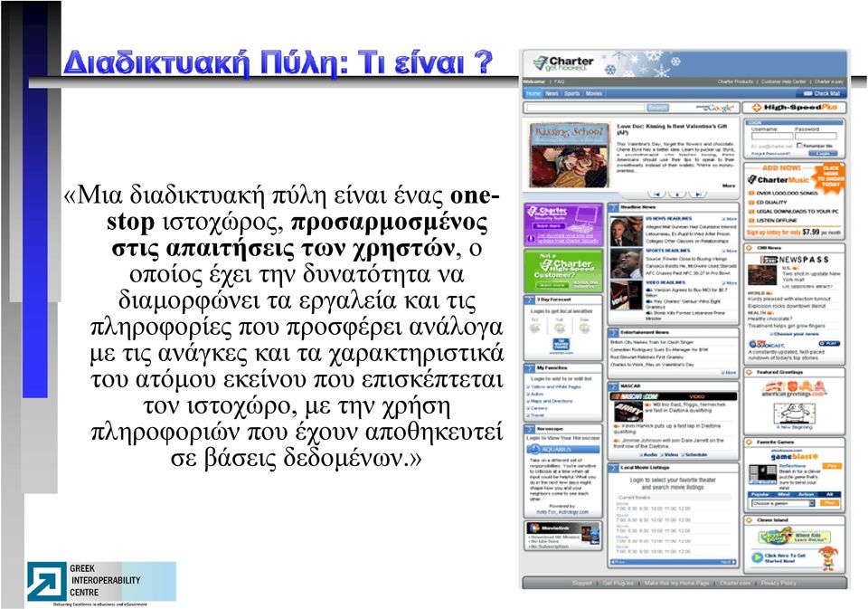The height and width of the screenshot is (609, 868).
Task: Click the Choose your news link
Action: coord(795,334)
